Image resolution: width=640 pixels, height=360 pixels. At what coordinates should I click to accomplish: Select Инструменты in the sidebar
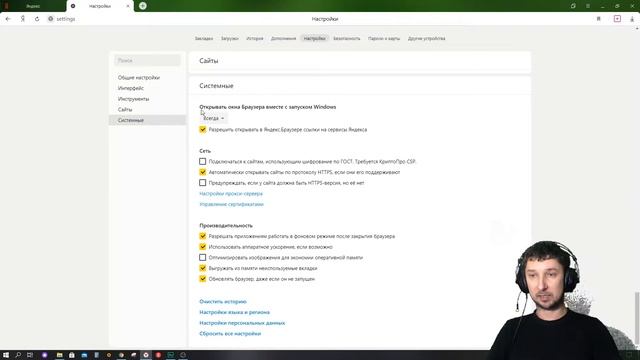[147, 99]
